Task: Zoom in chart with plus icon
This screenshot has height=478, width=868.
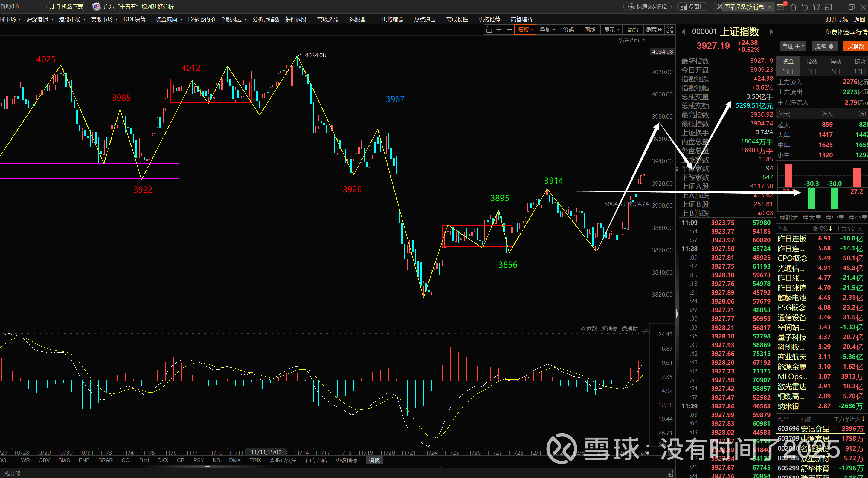Action: (x=499, y=30)
